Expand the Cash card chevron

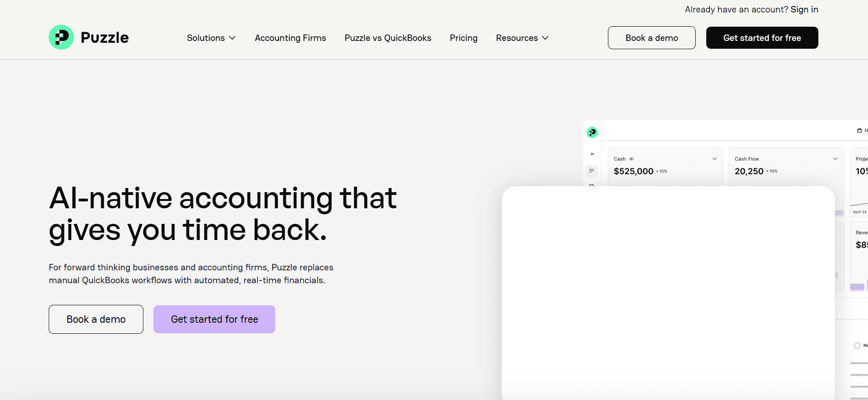pos(715,159)
